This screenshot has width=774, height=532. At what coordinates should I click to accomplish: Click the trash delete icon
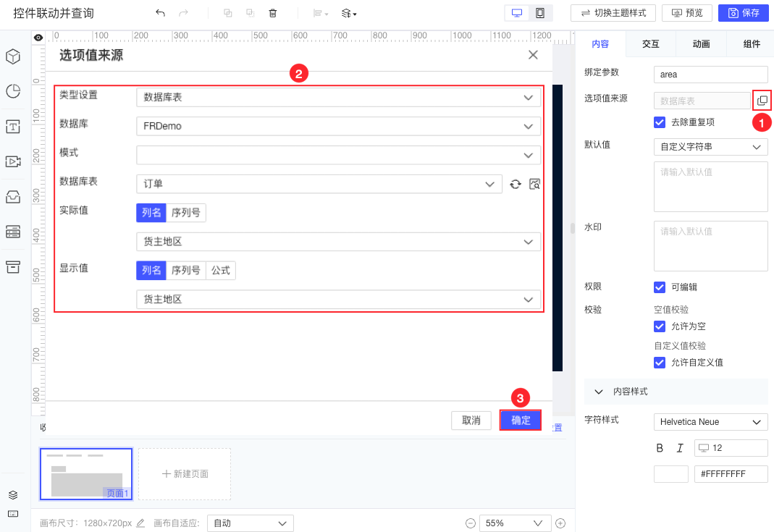(272, 13)
